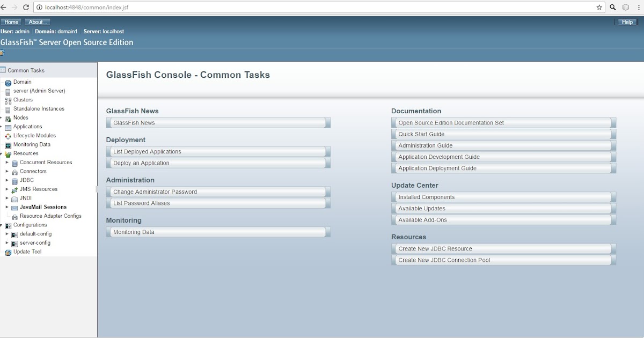Select the Standalone Instances icon
The height and width of the screenshot is (338, 644).
[9, 109]
